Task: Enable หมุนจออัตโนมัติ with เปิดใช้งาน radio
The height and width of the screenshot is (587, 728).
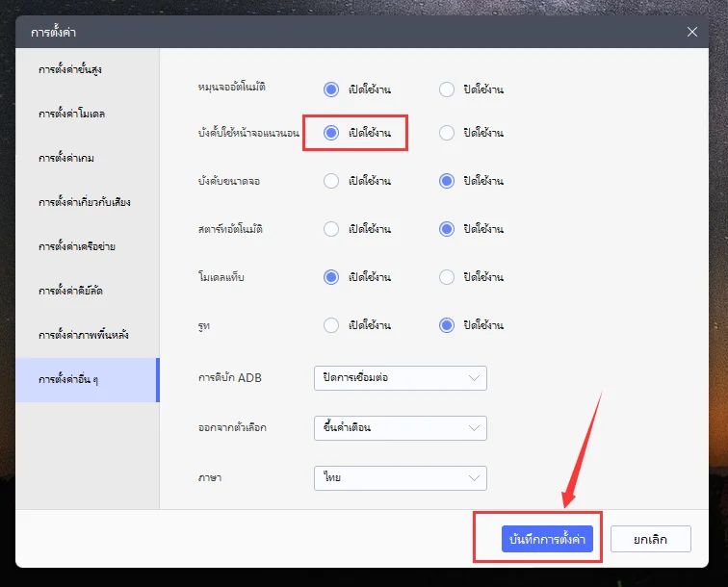Action: click(x=331, y=89)
